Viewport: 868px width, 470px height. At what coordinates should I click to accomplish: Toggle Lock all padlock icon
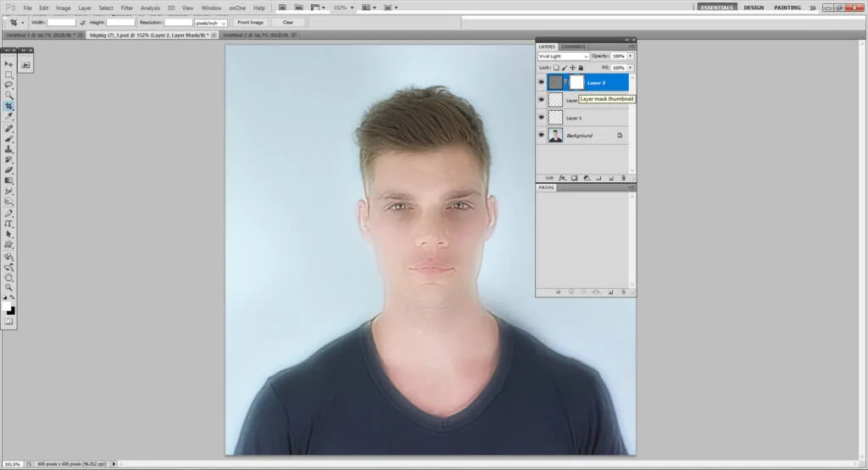(x=581, y=68)
